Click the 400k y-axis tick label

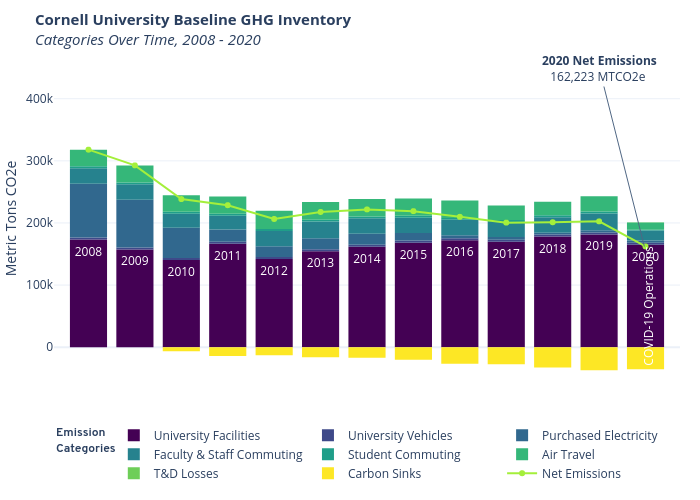40,99
